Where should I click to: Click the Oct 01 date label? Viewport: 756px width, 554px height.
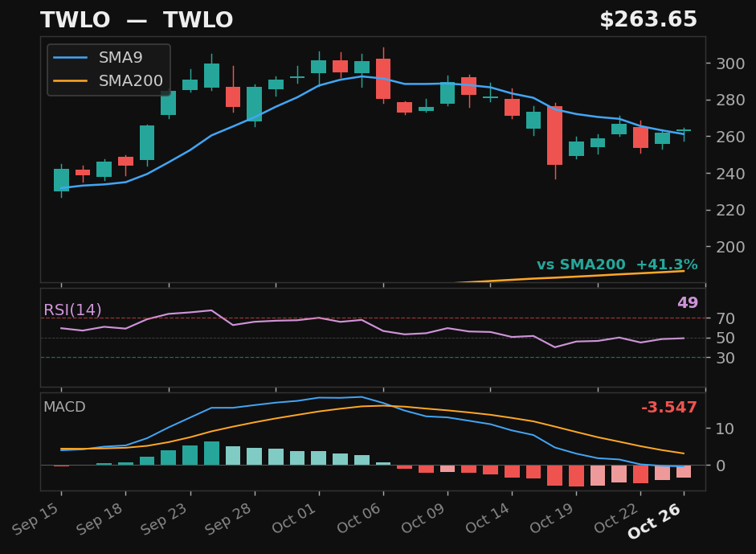(294, 518)
